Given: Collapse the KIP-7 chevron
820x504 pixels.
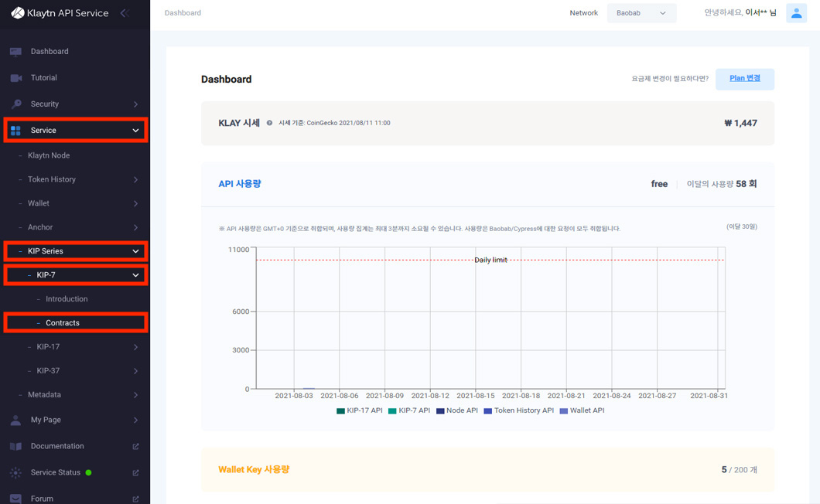Looking at the screenshot, I should tap(135, 275).
